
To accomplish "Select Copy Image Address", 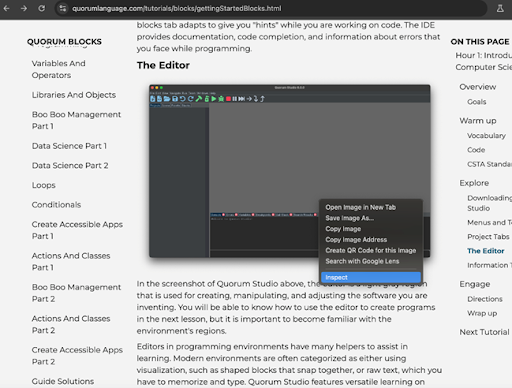I will pos(356,240).
